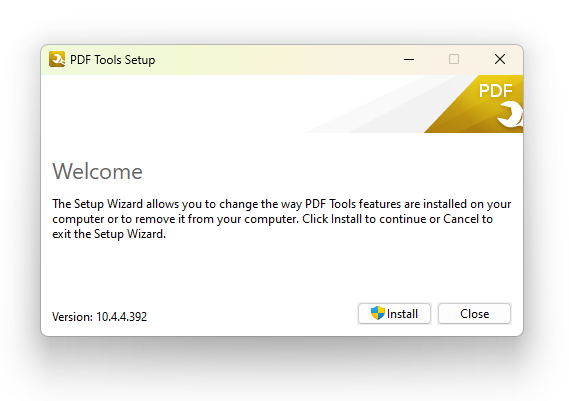569x401 pixels.
Task: Close the setup window with the X icon
Action: point(500,59)
